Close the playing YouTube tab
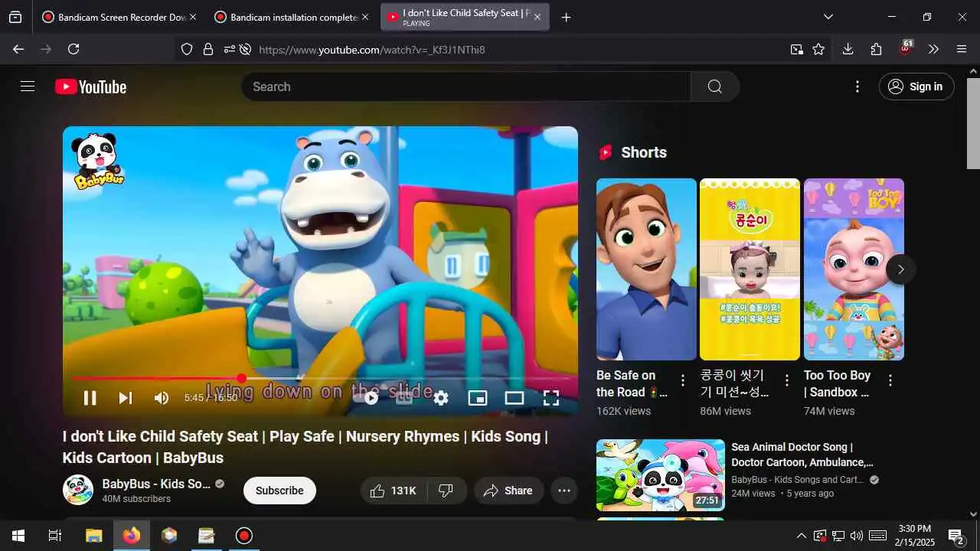This screenshot has width=980, height=551. tap(537, 17)
